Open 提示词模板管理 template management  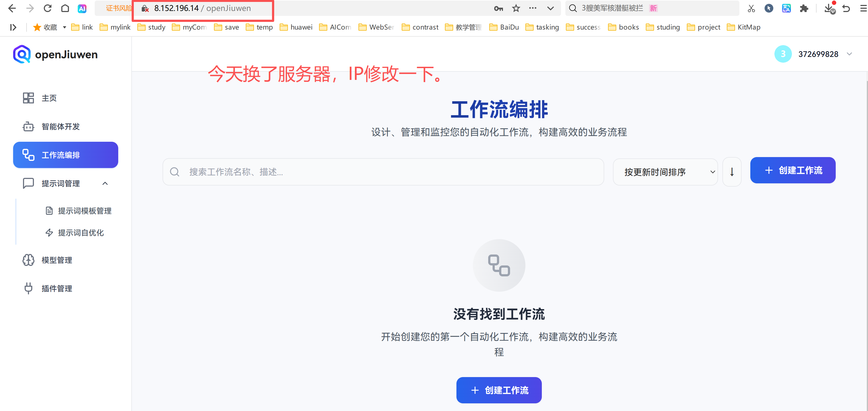pos(84,211)
